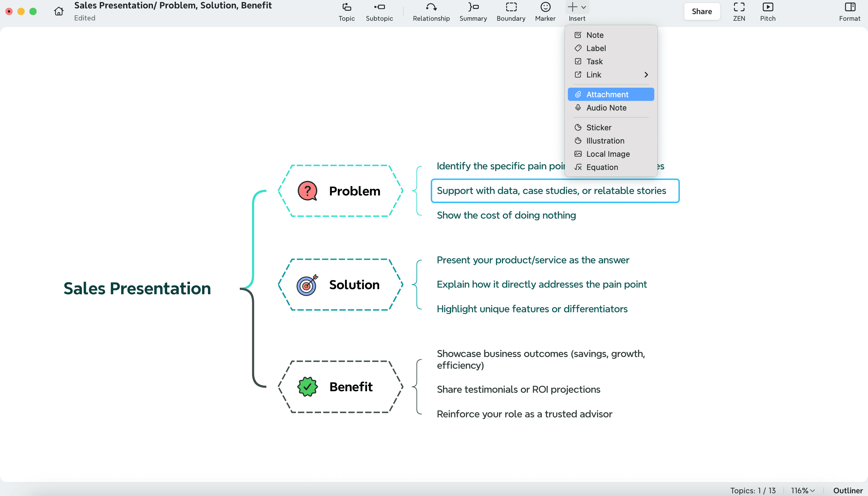Toggle the Format panel

click(849, 12)
